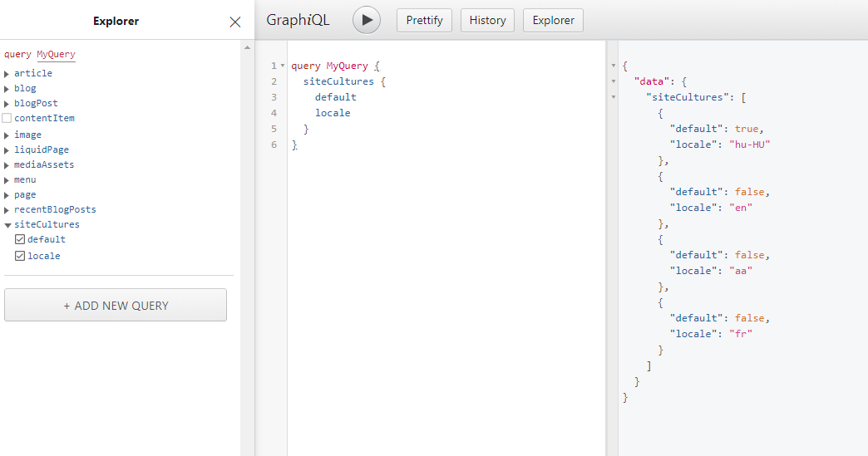Fold the "data" object in results

pos(614,81)
